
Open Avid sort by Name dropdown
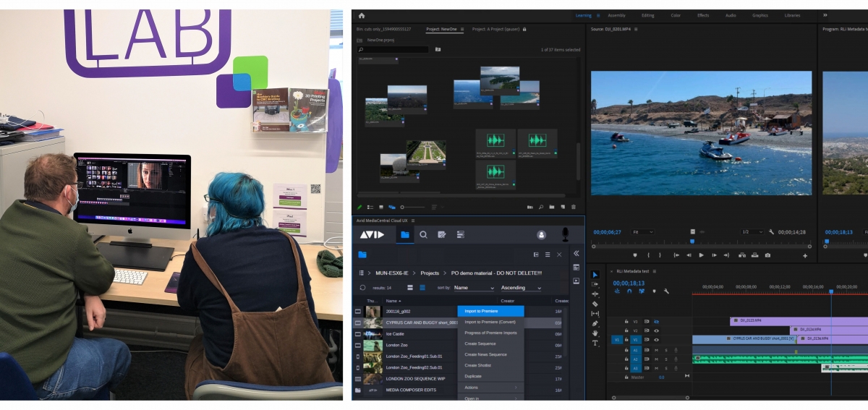(474, 288)
